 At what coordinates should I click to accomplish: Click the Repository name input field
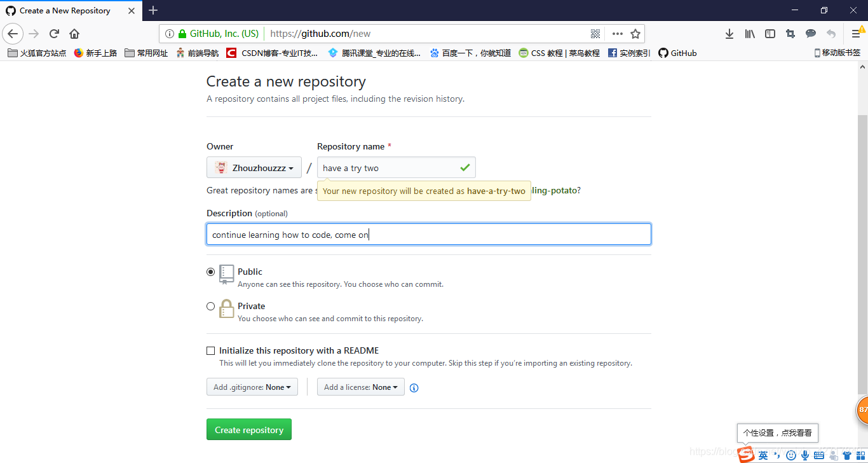click(397, 168)
